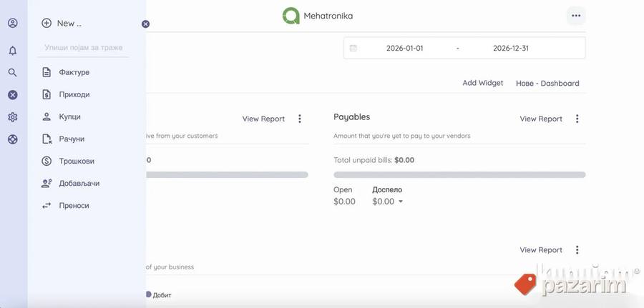
Task: Open the support lifebuoy icon
Action: 13,139
